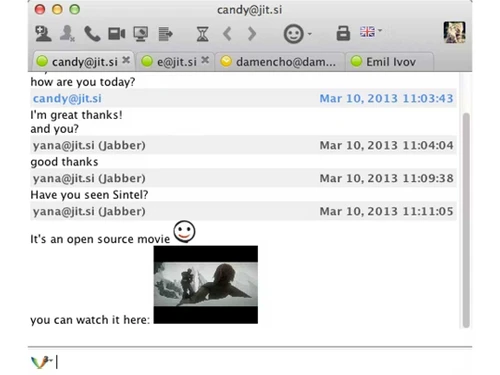Close the e@jit.si tab

[x=205, y=60]
